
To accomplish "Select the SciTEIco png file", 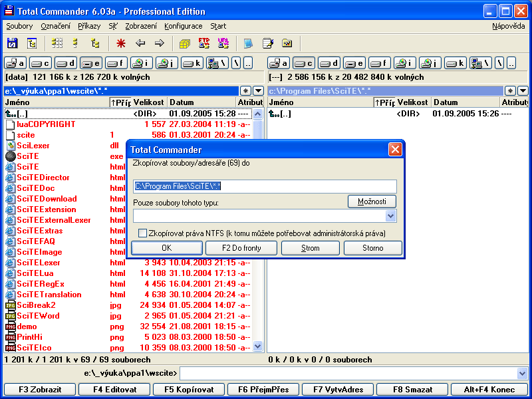I will tap(128, 348).
